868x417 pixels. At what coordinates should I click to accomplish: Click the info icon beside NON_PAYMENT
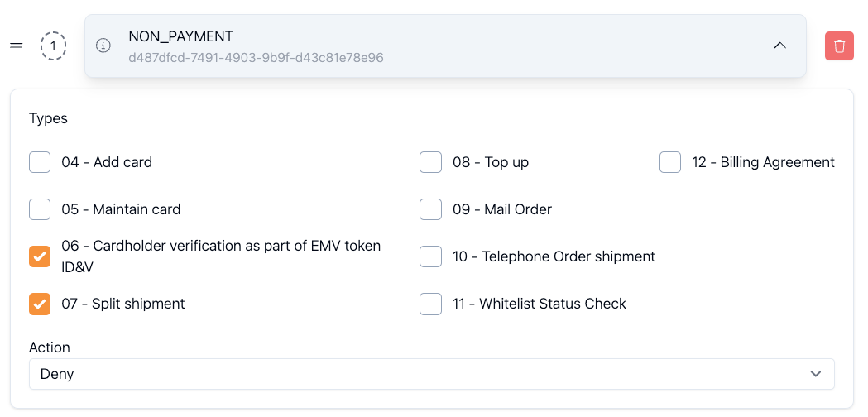[103, 46]
